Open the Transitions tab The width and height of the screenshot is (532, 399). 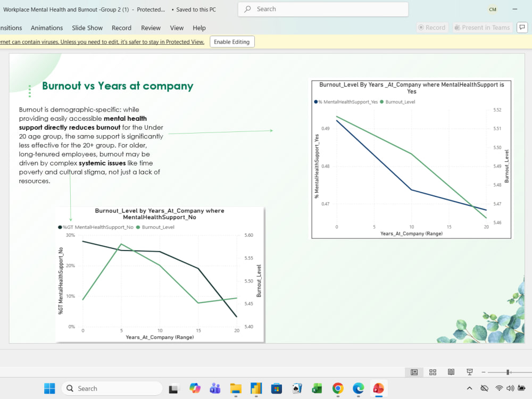coord(11,28)
